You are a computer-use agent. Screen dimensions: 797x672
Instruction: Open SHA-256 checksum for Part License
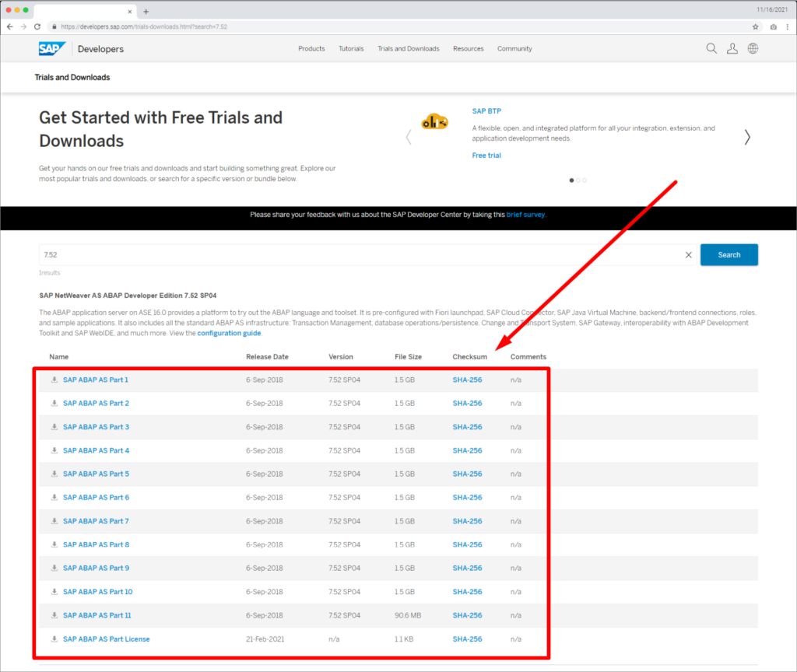(467, 639)
